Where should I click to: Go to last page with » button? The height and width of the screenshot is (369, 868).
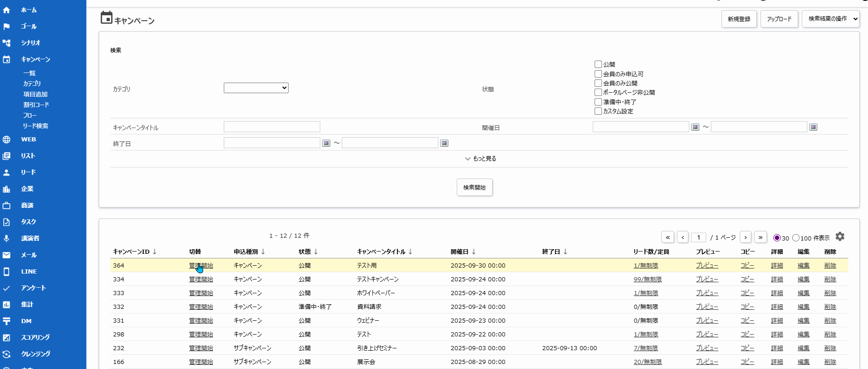click(760, 237)
